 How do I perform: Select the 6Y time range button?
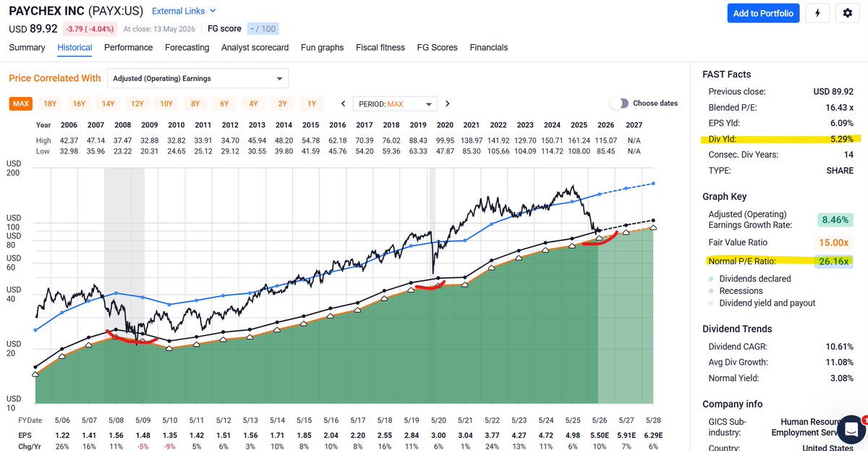point(224,104)
